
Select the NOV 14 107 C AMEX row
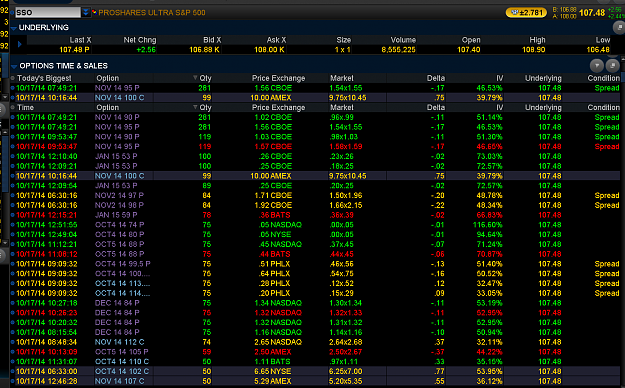click(x=317, y=381)
